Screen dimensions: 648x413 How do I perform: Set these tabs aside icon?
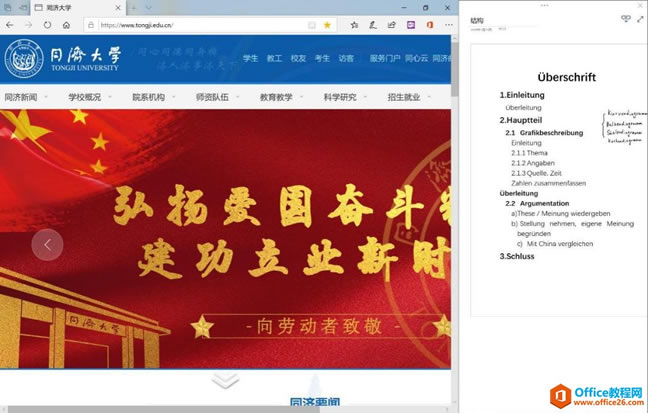point(24,7)
